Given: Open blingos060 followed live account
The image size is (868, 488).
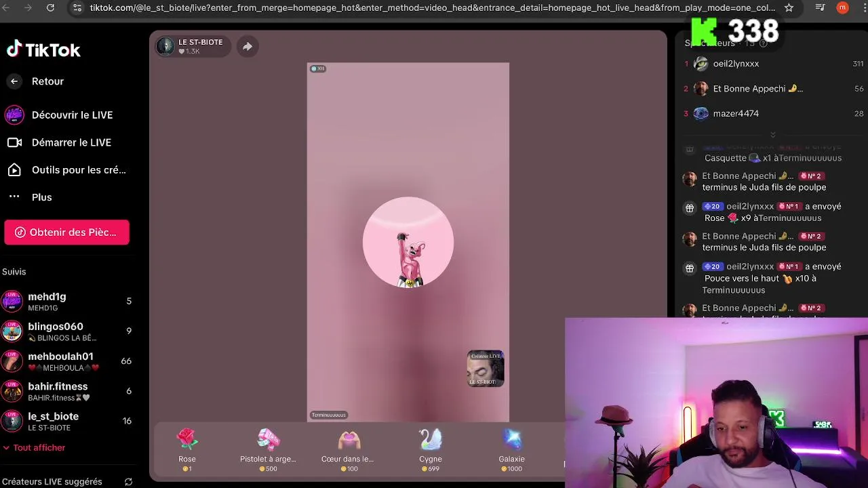Looking at the screenshot, I should pyautogui.click(x=68, y=331).
